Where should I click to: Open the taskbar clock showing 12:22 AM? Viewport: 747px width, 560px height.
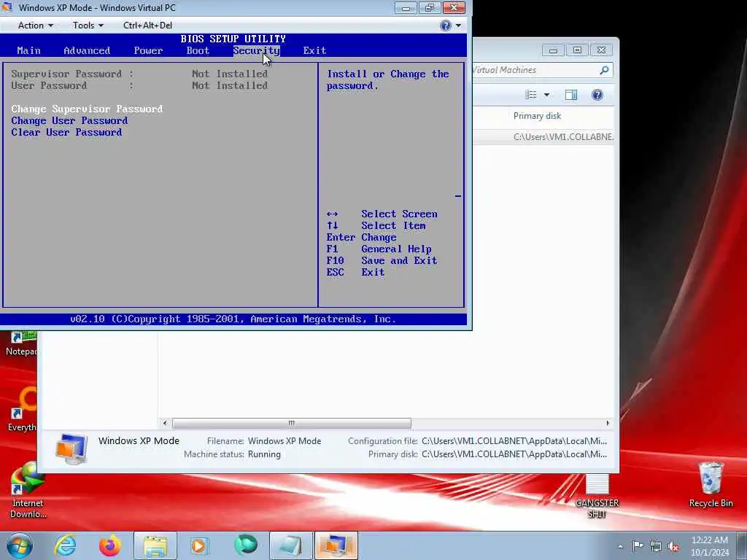point(710,546)
